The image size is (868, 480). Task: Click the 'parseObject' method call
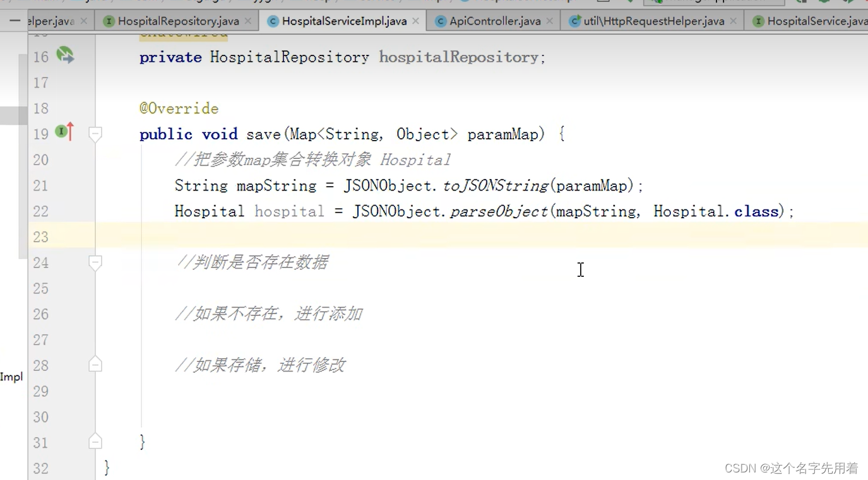tap(499, 211)
